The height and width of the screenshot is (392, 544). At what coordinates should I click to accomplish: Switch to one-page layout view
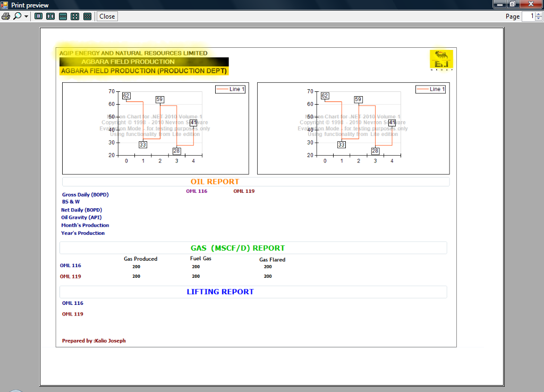click(38, 16)
